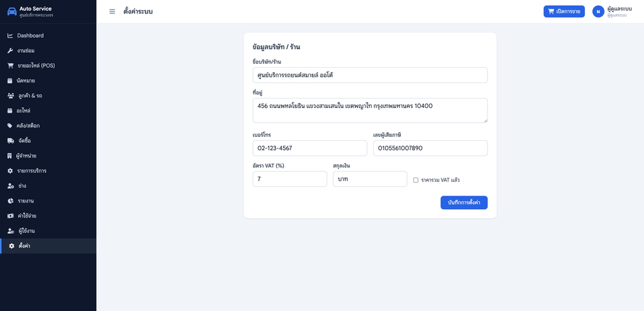Click the building icon beside ผู้จำหน่าย

pyautogui.click(x=10, y=156)
